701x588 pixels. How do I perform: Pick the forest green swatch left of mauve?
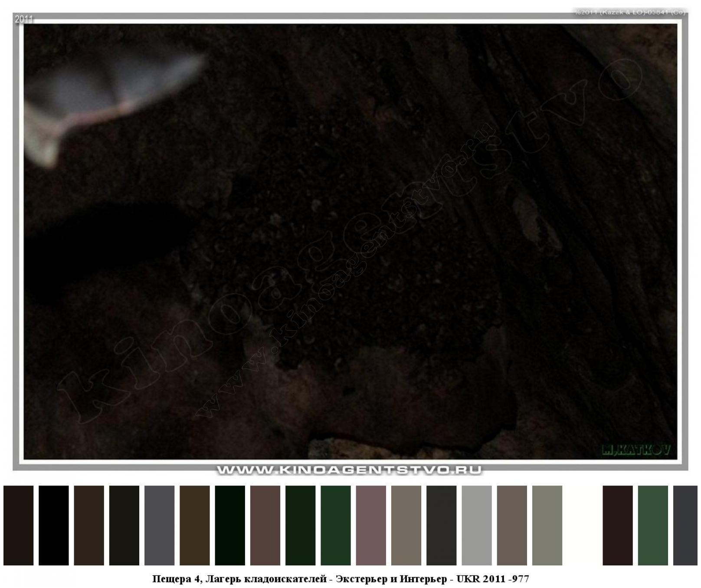336,526
